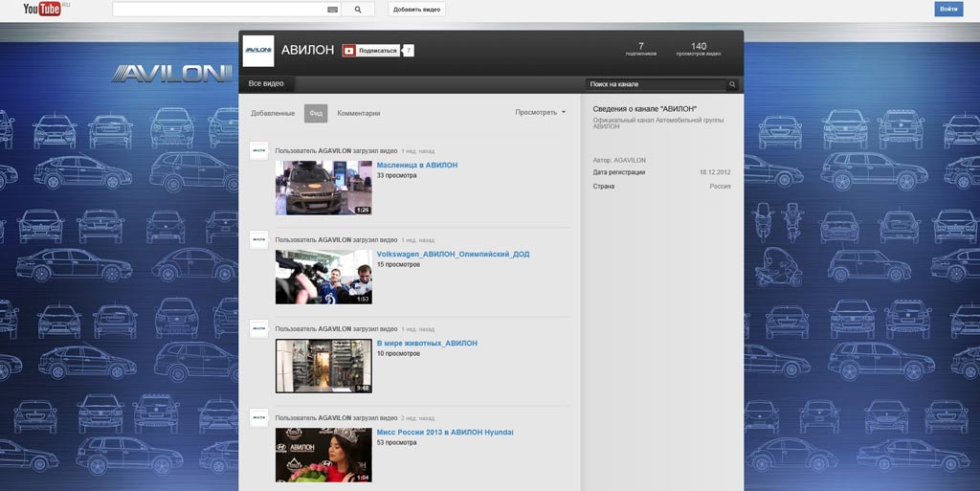Open the Масленица в АВИЛОН video link
Image resolution: width=980 pixels, height=491 pixels.
[x=417, y=166]
